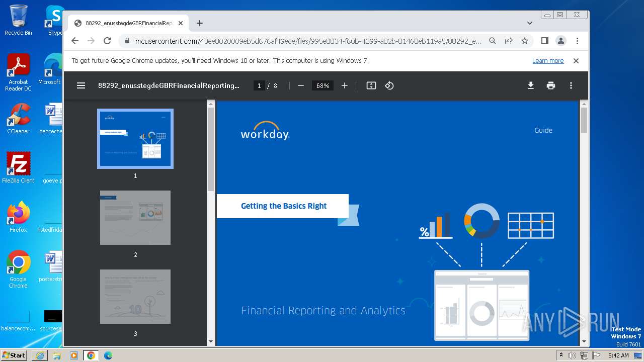Click the zoom in plus button

(x=345, y=85)
